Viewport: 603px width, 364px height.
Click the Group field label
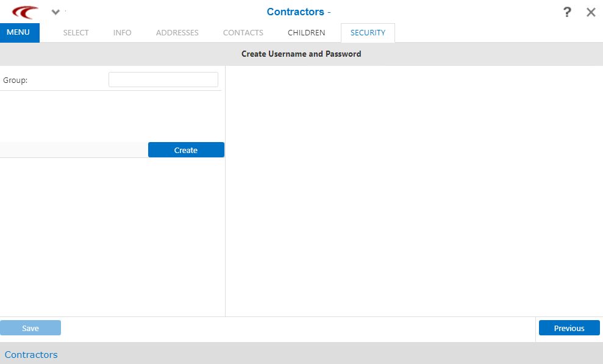15,80
